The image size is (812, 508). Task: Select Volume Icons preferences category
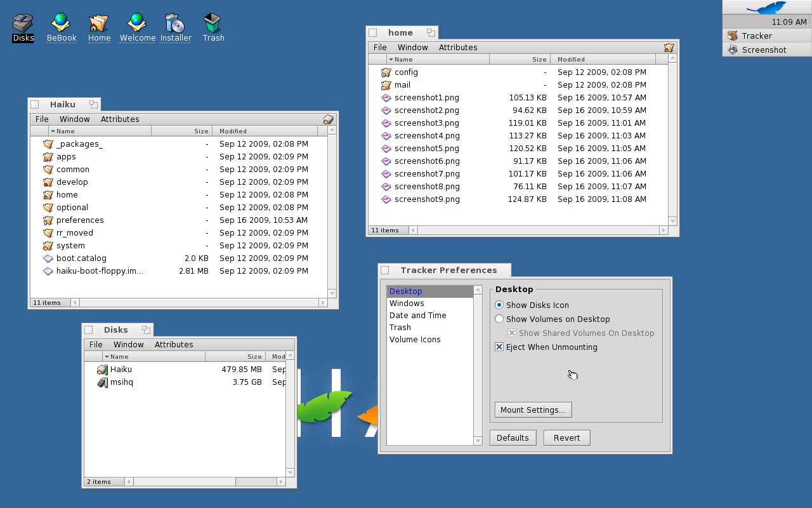430,340
